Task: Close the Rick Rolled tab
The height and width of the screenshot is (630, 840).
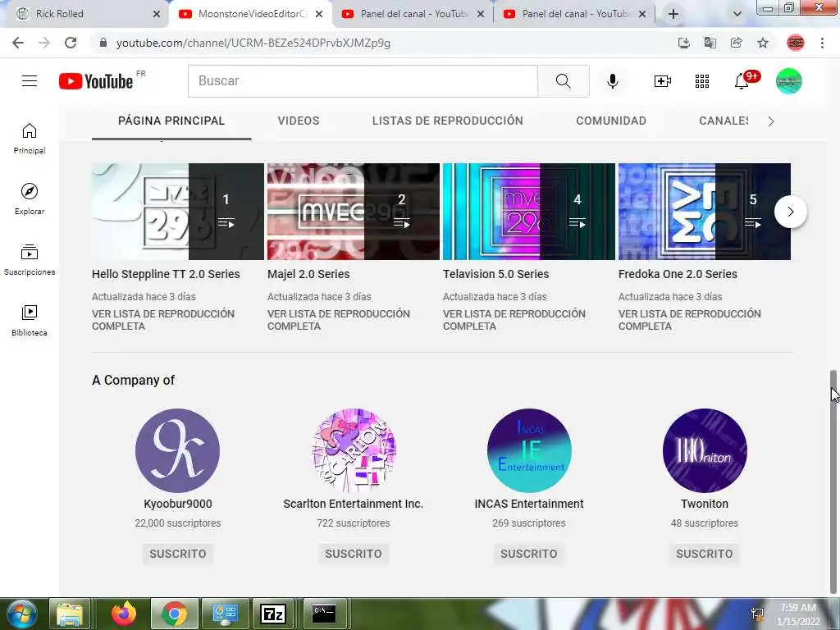Action: click(x=157, y=15)
